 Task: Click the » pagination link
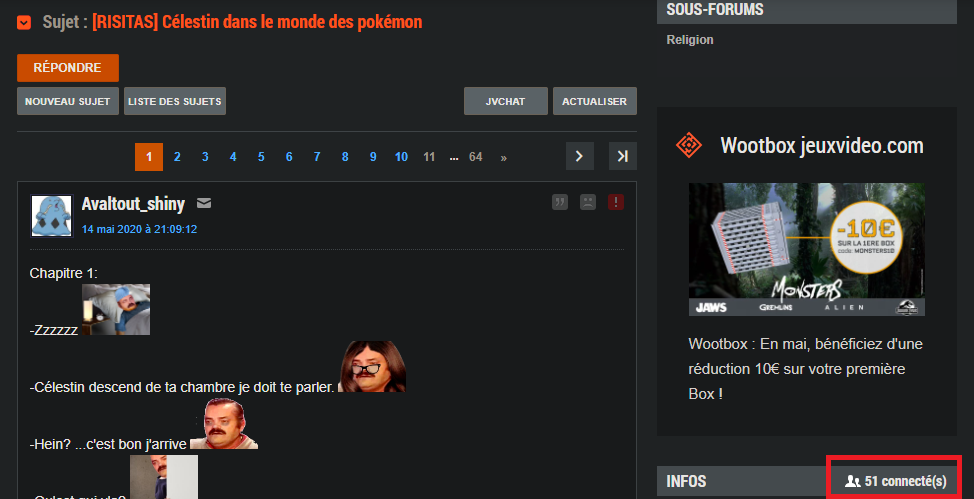coord(503,157)
